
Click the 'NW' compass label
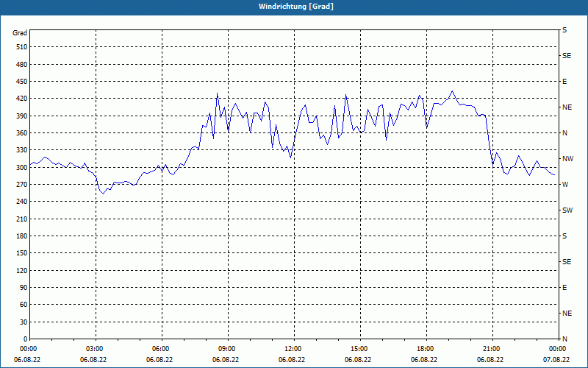coord(567,159)
